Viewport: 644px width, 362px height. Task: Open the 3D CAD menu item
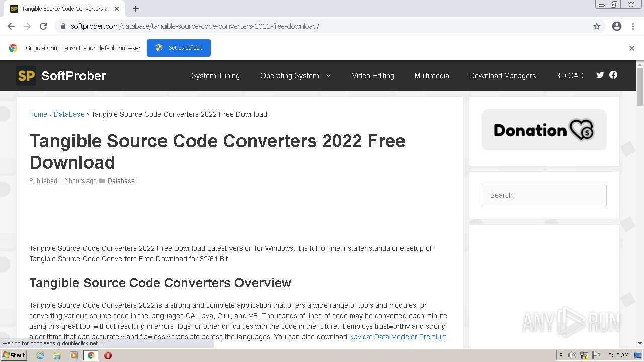pyautogui.click(x=570, y=76)
